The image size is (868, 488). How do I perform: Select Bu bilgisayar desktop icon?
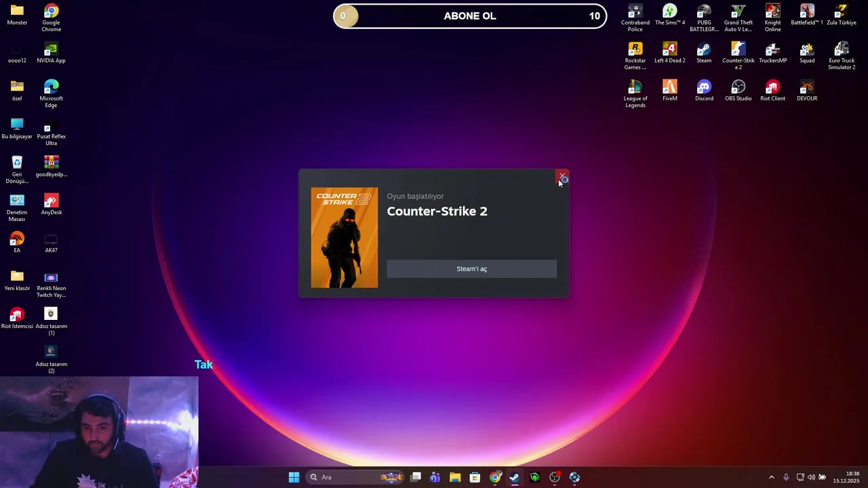click(17, 129)
